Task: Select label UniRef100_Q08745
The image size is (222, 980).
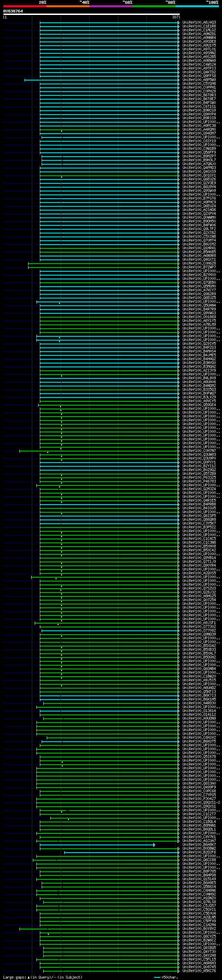Action: [x=199, y=967]
